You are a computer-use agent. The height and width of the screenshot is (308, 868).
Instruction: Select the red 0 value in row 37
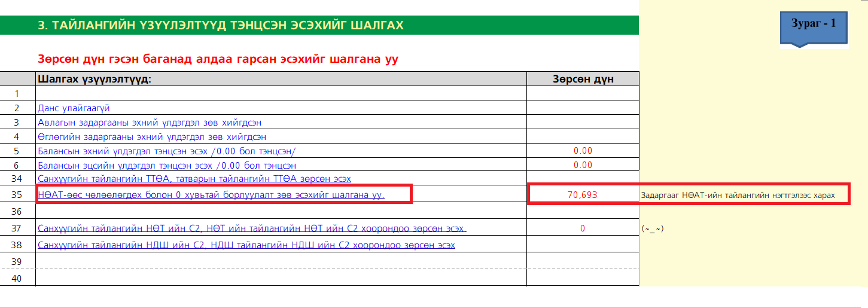[x=583, y=228]
